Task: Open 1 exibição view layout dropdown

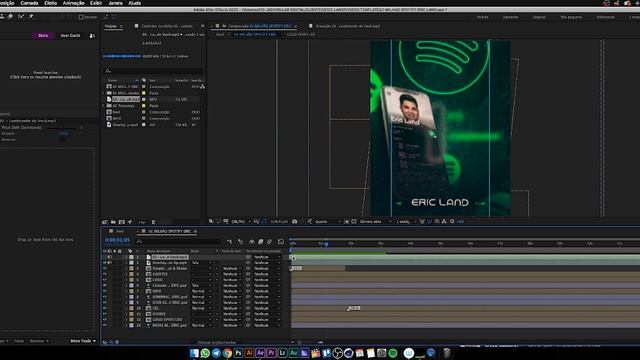Action: pos(407,222)
